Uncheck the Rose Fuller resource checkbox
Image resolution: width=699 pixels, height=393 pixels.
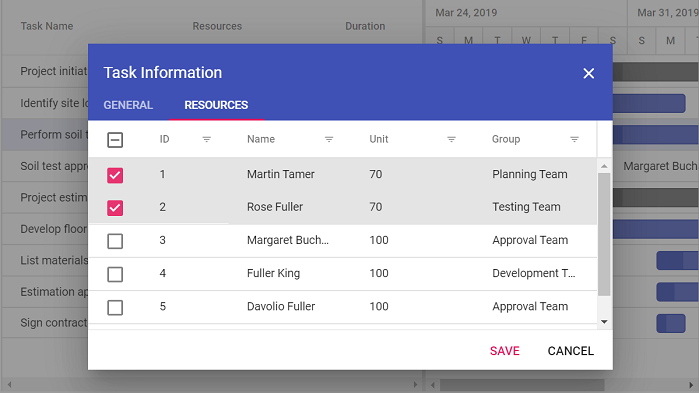click(x=115, y=208)
